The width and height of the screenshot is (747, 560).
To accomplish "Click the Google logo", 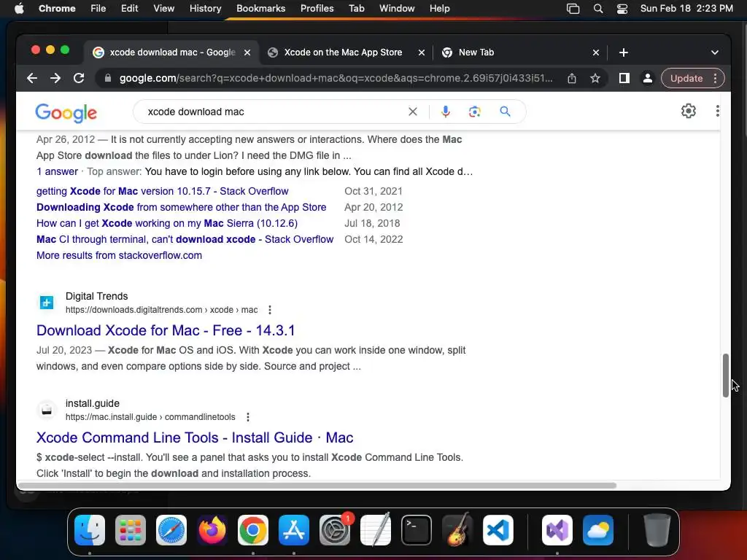I will [x=66, y=113].
